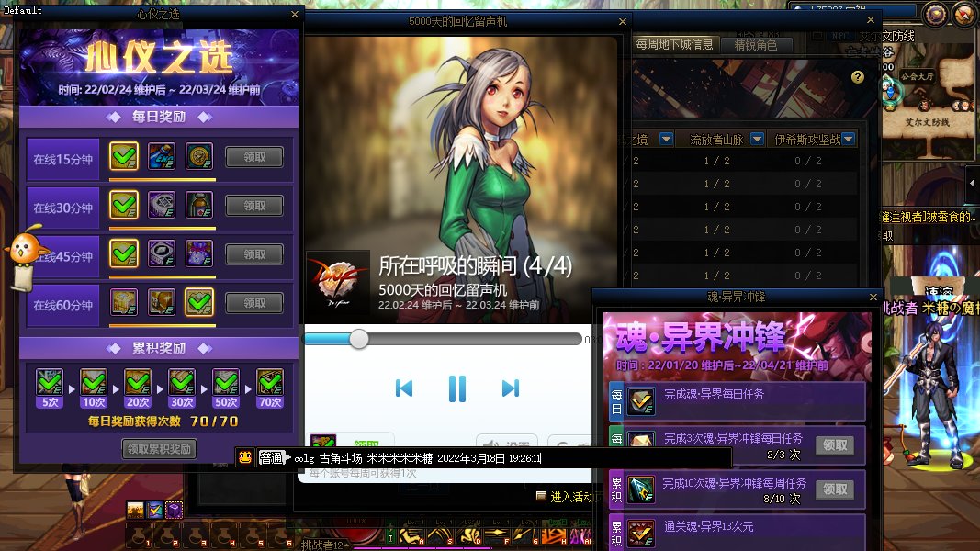This screenshot has width=980, height=551.
Task: Click the checked first reward in 在线15分钟 row
Action: [x=124, y=156]
